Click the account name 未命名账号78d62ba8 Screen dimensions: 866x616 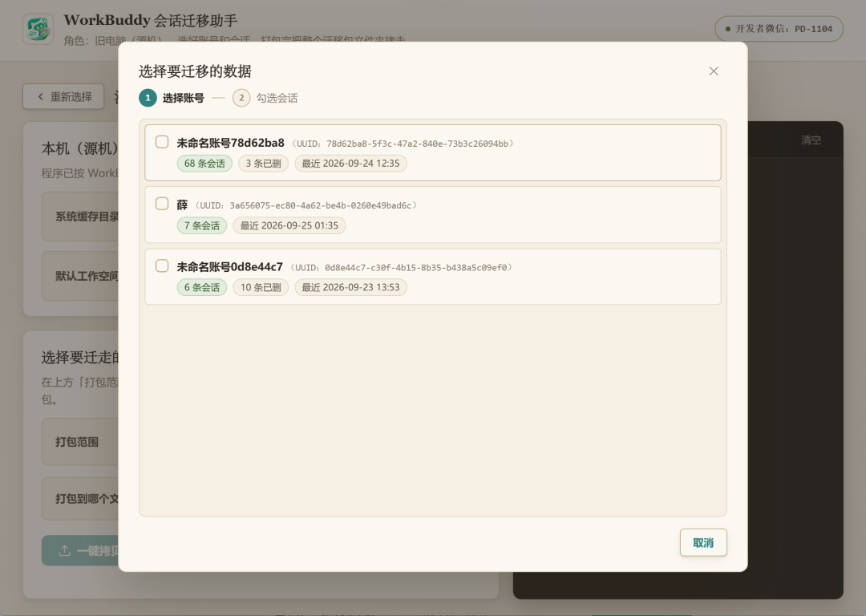click(x=230, y=143)
